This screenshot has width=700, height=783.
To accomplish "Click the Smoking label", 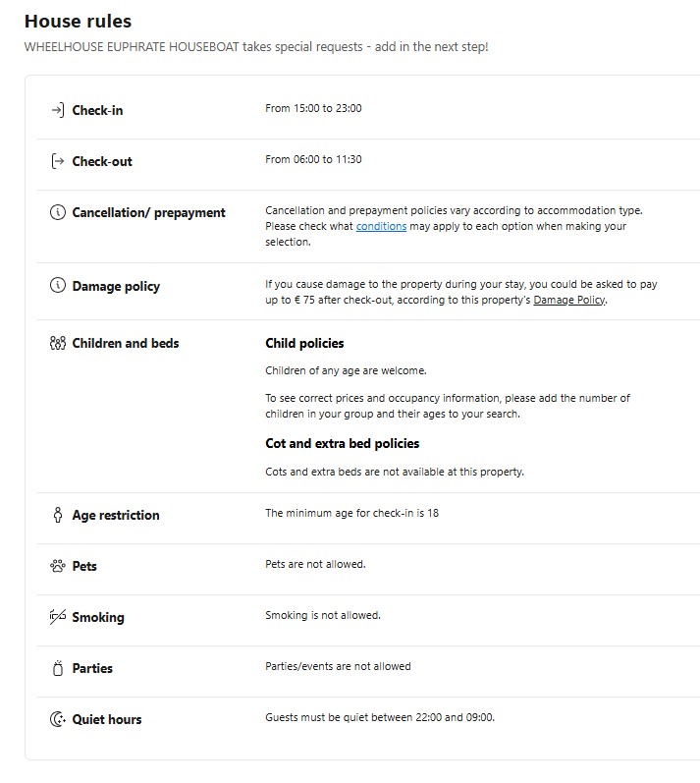I will (x=98, y=617).
